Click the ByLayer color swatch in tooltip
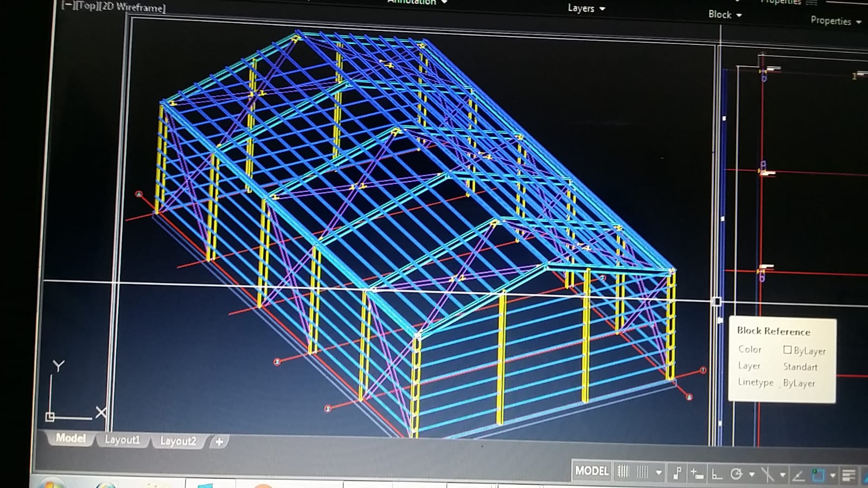Image resolution: width=868 pixels, height=488 pixels. point(787,350)
